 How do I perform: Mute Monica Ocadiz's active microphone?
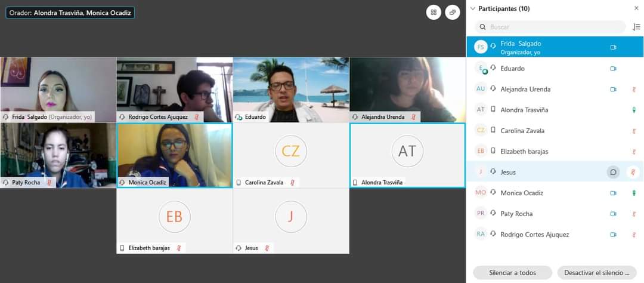[633, 193]
